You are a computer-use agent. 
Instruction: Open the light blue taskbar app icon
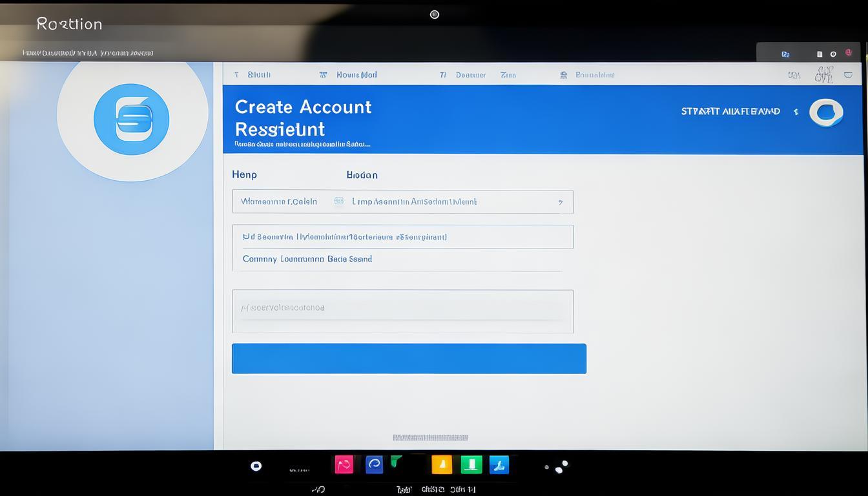click(499, 464)
